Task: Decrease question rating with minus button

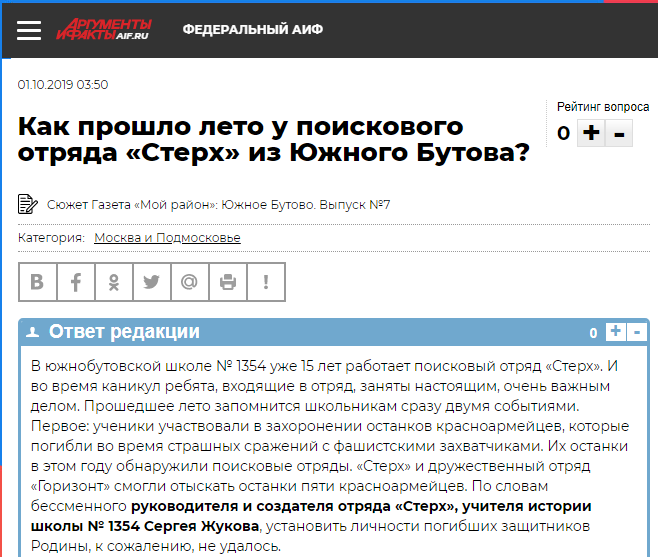Action: coord(620,133)
